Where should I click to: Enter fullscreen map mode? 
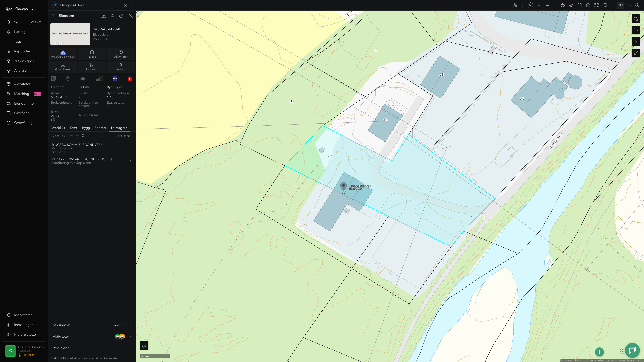coord(580,5)
